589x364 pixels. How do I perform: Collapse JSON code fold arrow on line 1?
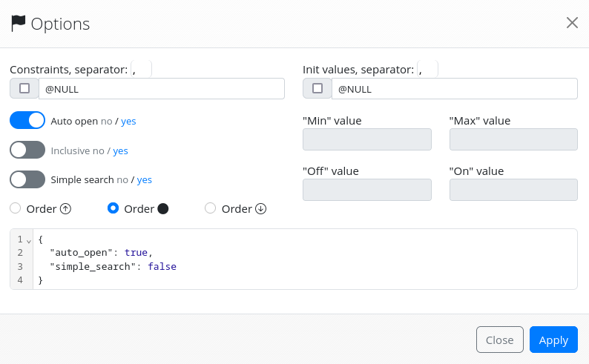coord(29,240)
